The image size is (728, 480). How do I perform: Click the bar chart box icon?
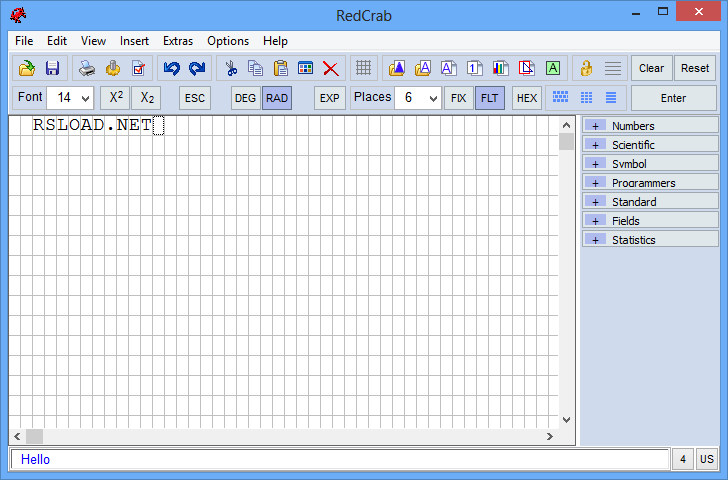point(500,68)
